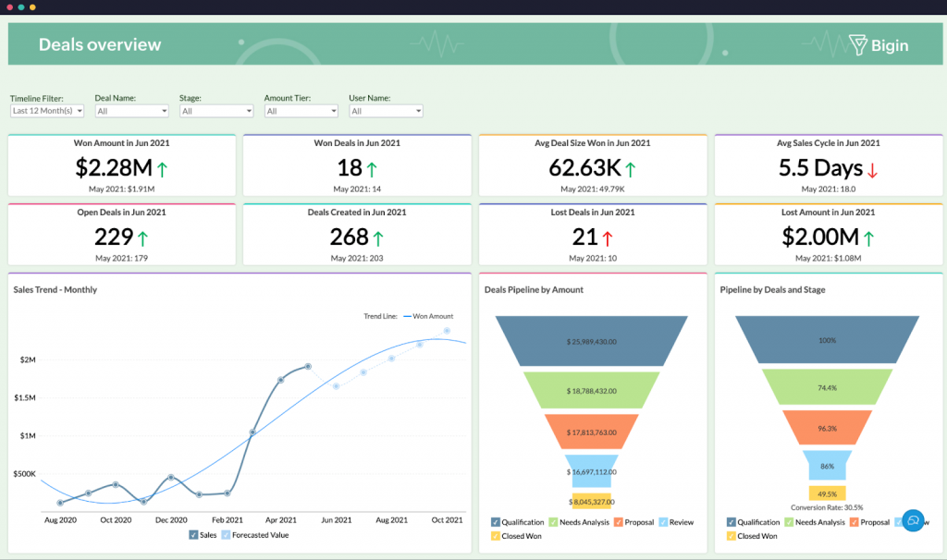The height and width of the screenshot is (560, 947).
Task: Click the Bigin funnel logo icon in the header
Action: (x=860, y=43)
